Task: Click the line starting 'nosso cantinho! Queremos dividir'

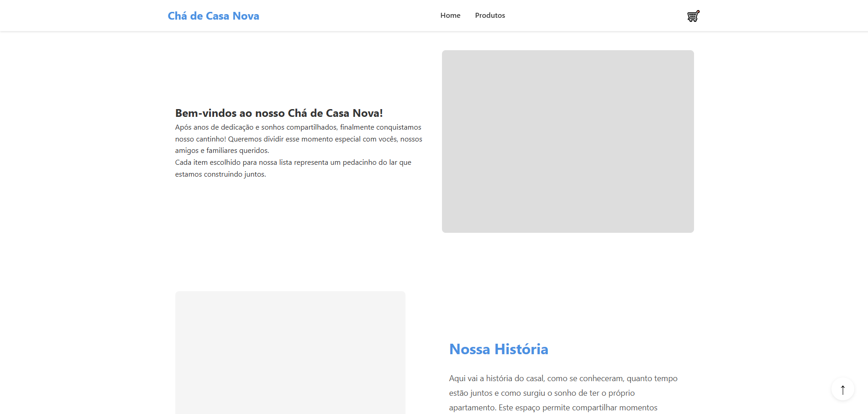Action: (x=298, y=139)
